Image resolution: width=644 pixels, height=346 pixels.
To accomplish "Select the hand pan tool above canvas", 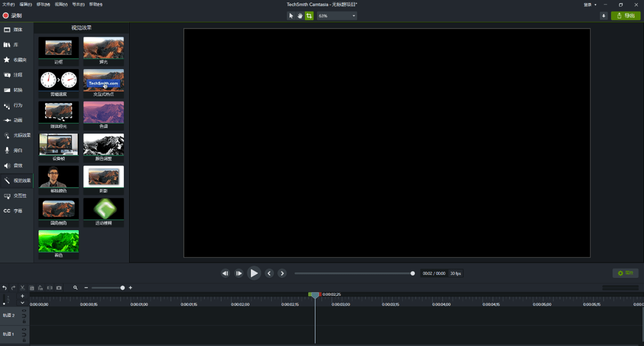I will click(x=300, y=16).
